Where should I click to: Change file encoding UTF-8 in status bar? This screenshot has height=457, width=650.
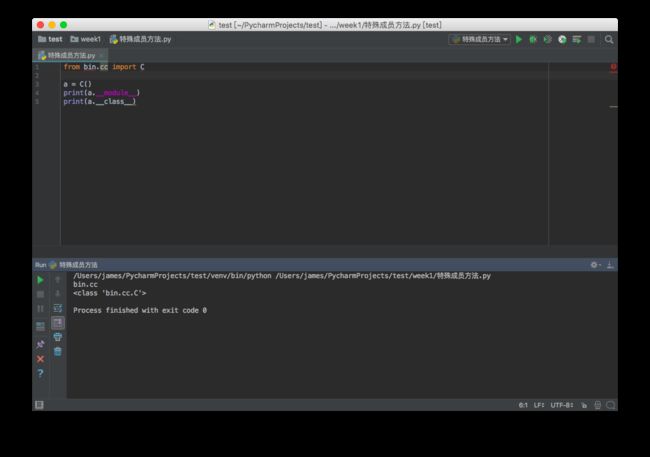pyautogui.click(x=562, y=405)
